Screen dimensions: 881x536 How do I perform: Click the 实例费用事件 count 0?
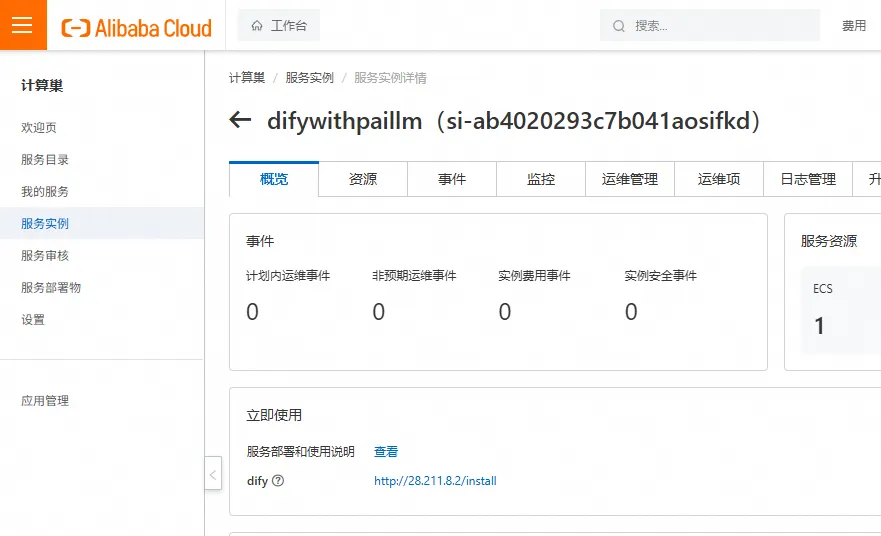[505, 312]
